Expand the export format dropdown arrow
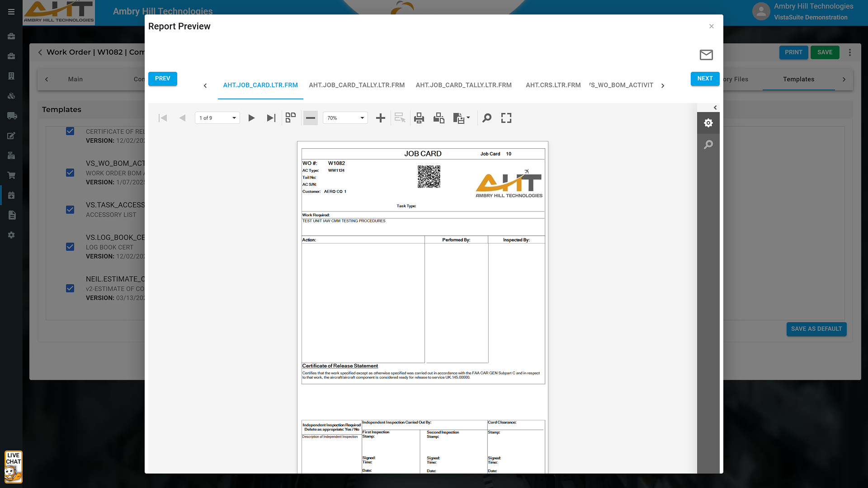The height and width of the screenshot is (488, 868). [x=468, y=118]
